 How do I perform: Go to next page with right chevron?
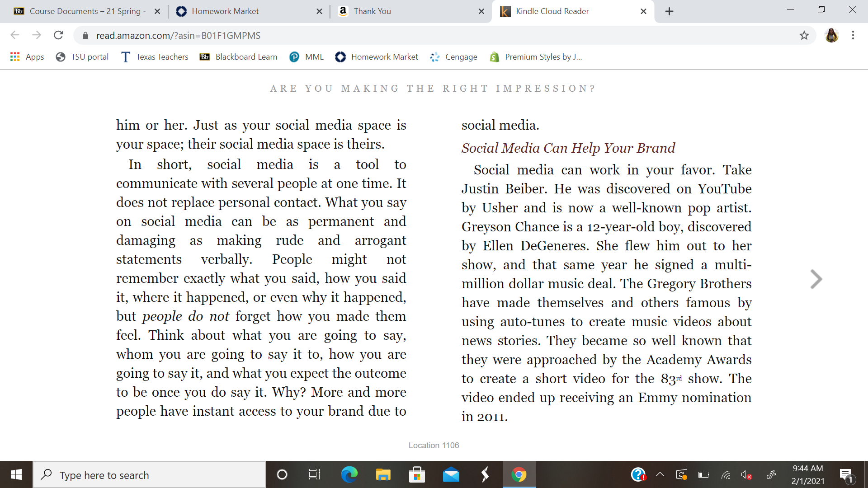coord(816,279)
